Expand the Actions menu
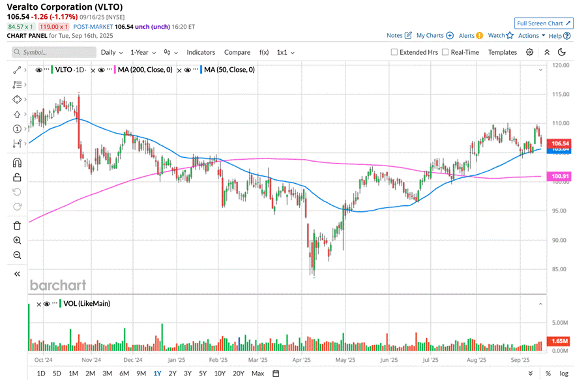Screen dimensions: 588x384 pyautogui.click(x=532, y=36)
